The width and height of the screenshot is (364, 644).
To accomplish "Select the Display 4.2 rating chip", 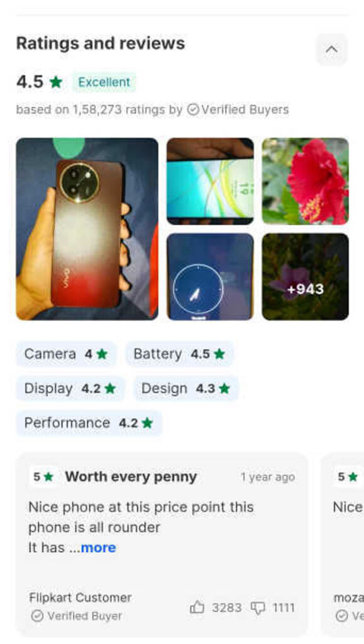I will (70, 388).
